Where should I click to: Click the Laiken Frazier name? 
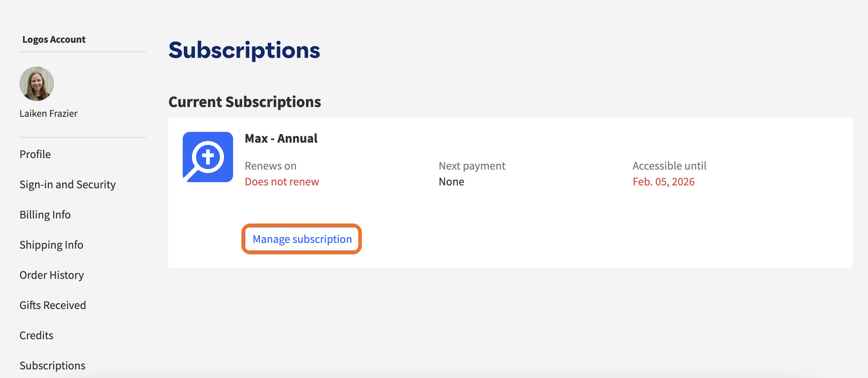click(x=49, y=114)
